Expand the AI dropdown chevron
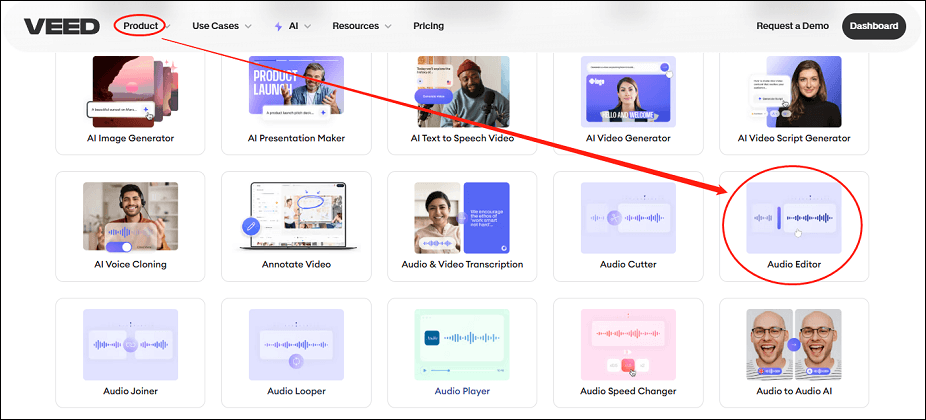This screenshot has height=420, width=926. [x=308, y=27]
